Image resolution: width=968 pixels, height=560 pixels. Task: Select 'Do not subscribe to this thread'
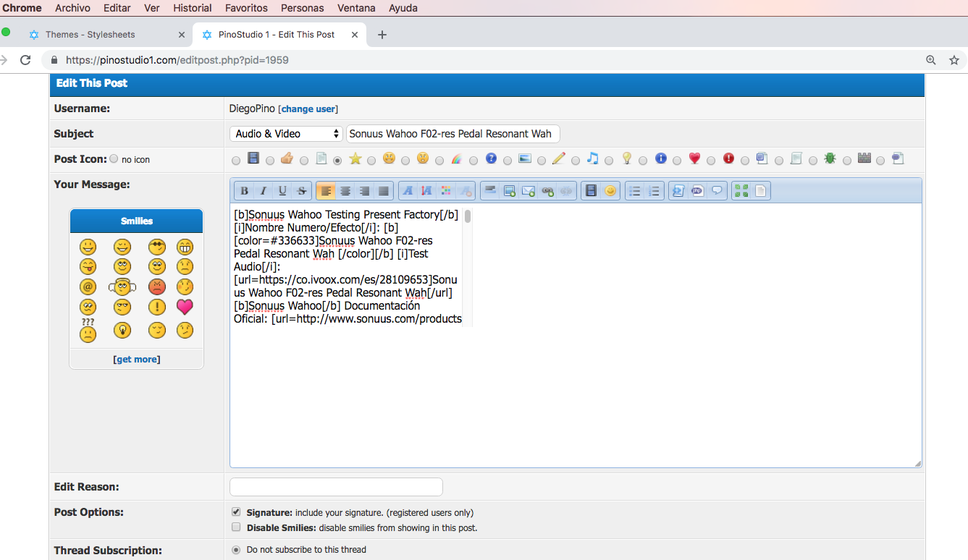[236, 550]
